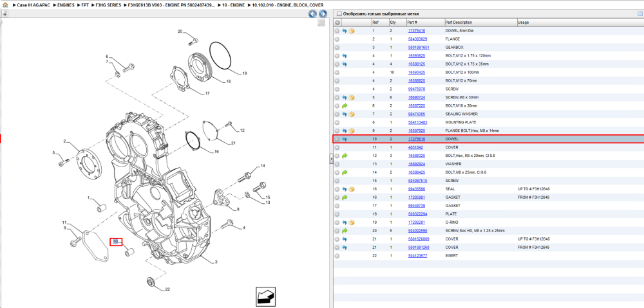Toggle gray circle for INSERT row

pyautogui.click(x=337, y=255)
